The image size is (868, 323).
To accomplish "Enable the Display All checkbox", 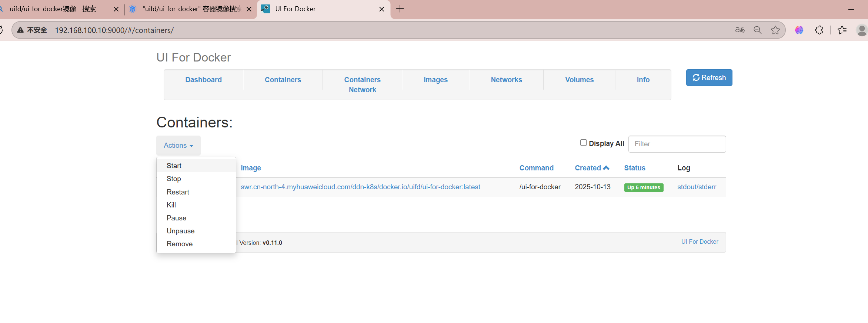I will pos(583,143).
